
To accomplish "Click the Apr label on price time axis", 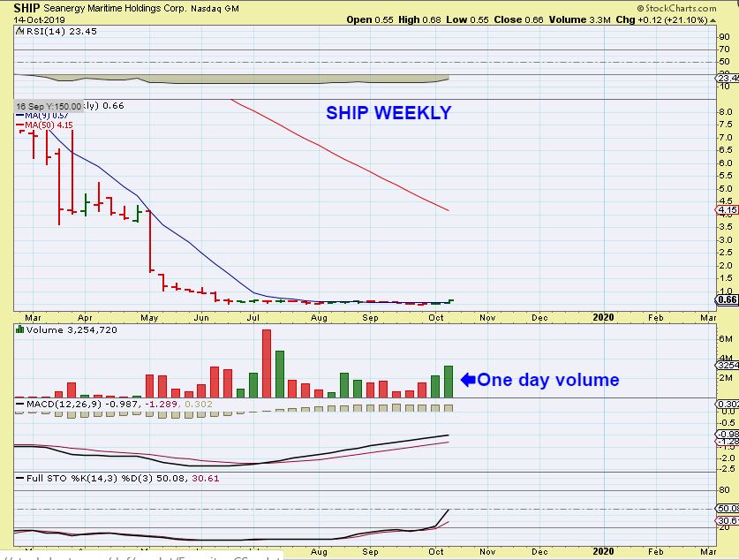I will pos(85,317).
